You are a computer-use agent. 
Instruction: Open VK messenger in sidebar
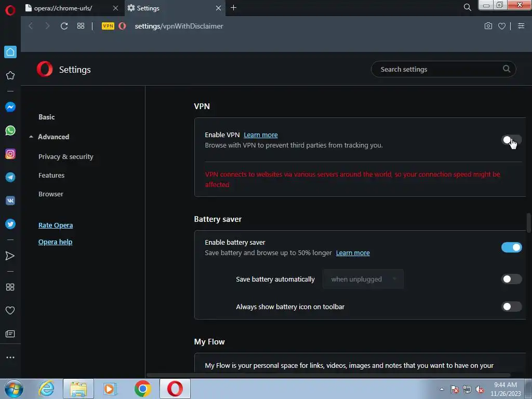[10, 201]
